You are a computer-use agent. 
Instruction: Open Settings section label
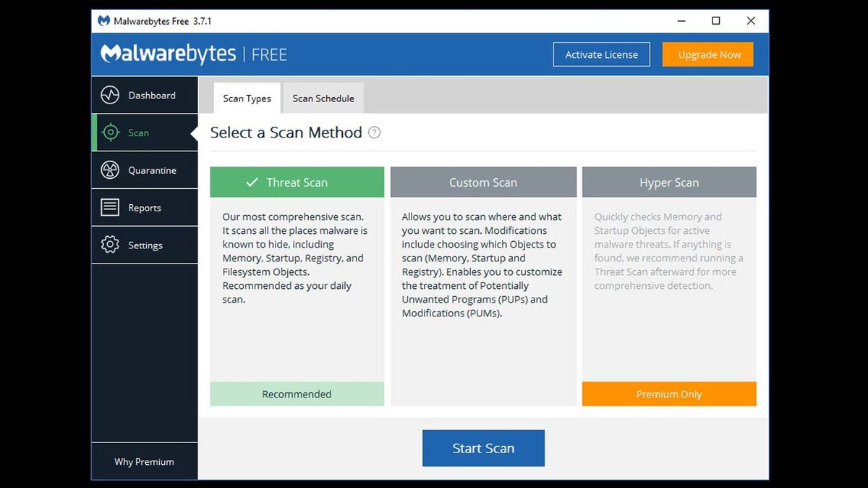[145, 245]
